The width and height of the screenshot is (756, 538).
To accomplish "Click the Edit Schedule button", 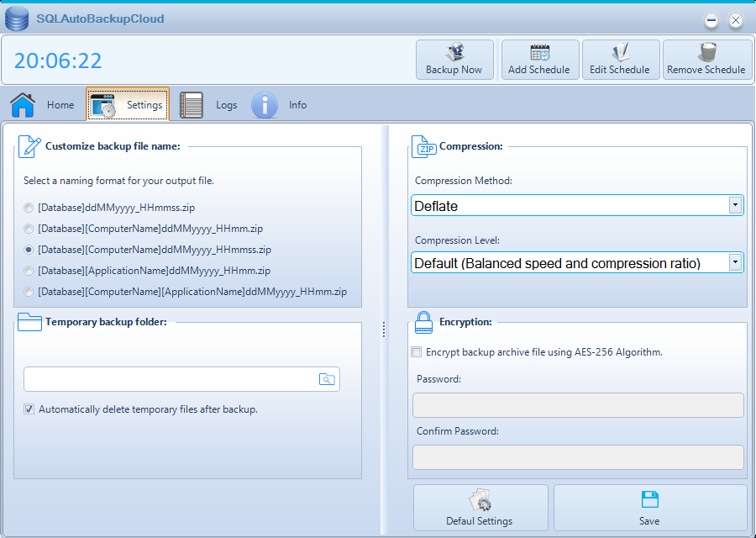I will click(x=621, y=60).
